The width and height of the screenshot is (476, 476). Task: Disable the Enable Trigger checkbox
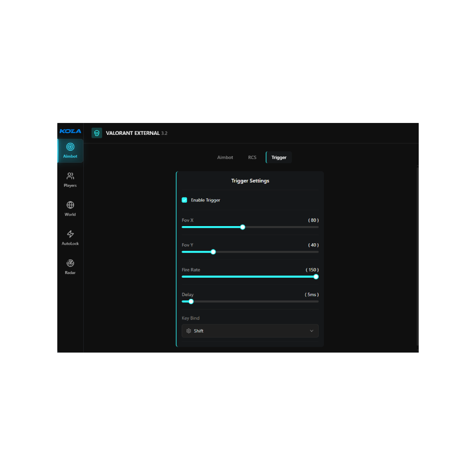[x=184, y=200]
